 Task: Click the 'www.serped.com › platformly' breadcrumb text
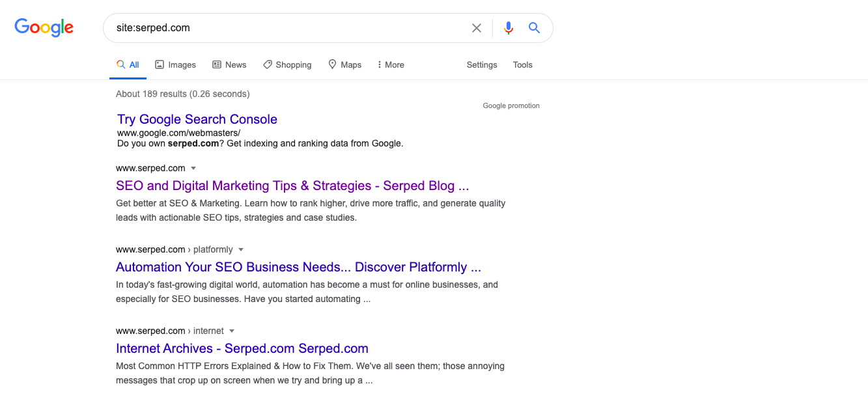click(175, 249)
